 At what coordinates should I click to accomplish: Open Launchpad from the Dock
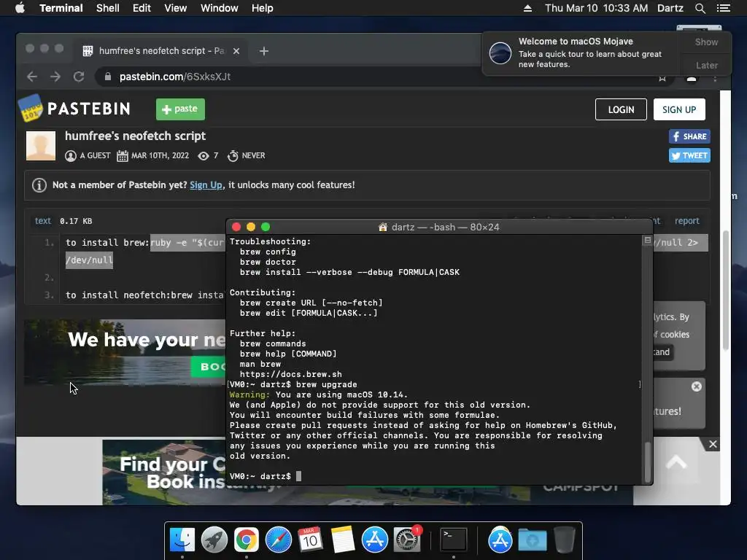pyautogui.click(x=214, y=540)
